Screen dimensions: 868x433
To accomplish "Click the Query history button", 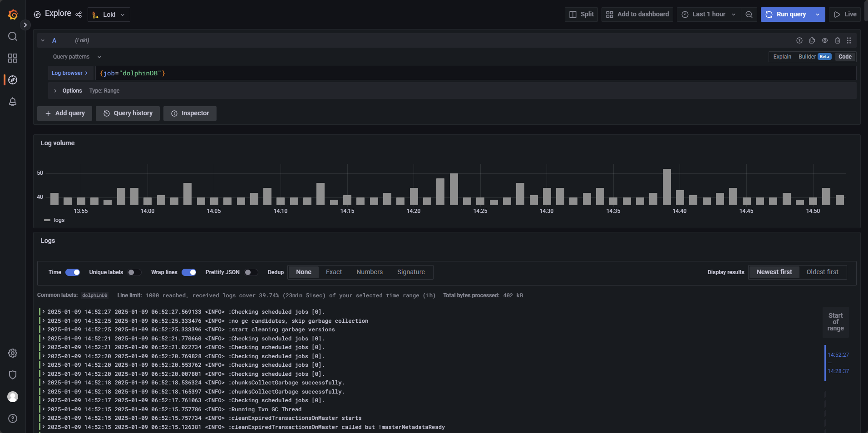I will 128,113.
